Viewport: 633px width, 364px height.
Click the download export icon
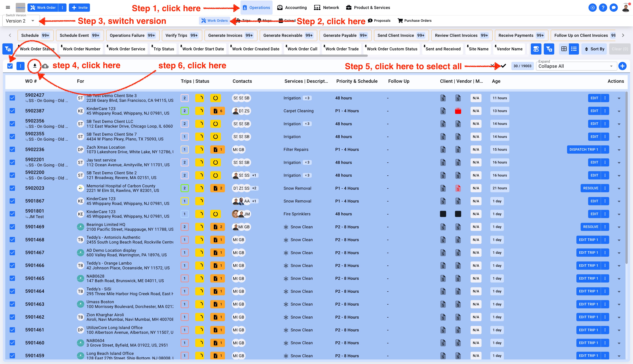point(35,66)
